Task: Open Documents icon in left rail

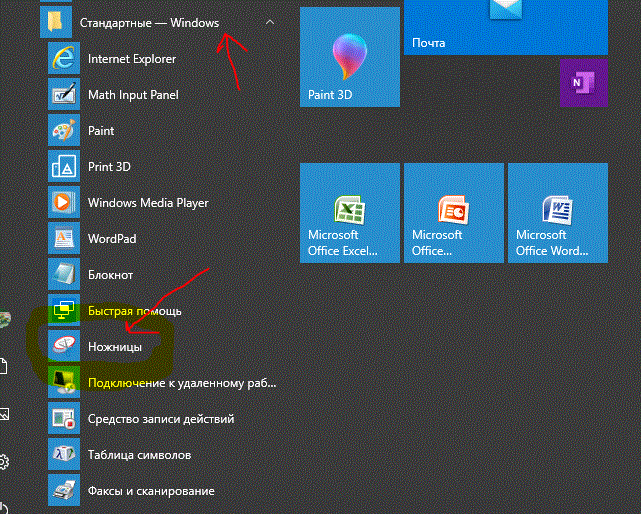Action: pos(3,366)
